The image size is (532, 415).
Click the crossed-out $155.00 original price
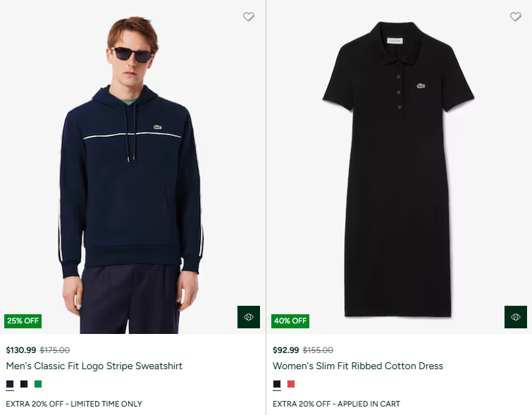coord(318,350)
